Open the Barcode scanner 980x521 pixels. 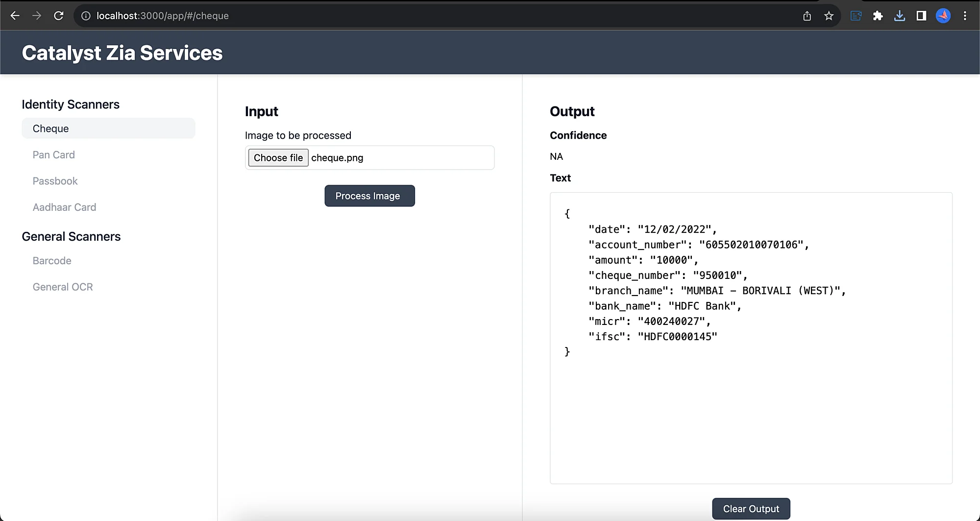pos(52,261)
